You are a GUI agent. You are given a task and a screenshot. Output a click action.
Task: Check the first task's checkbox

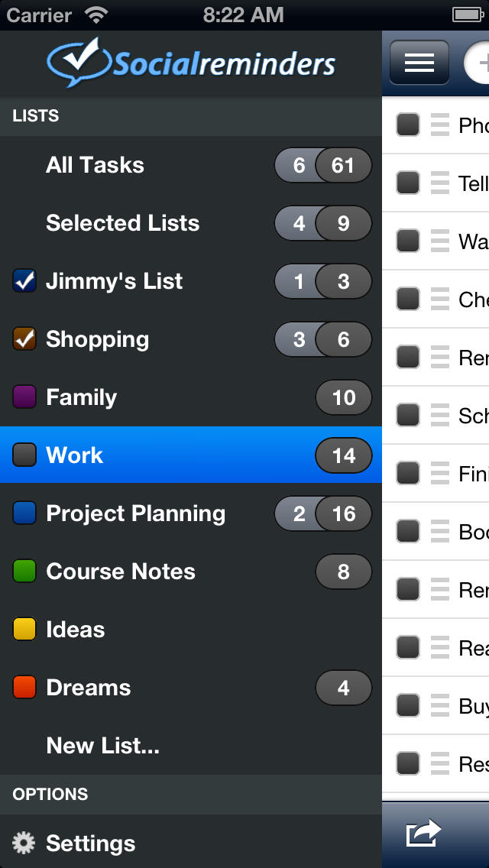408,125
